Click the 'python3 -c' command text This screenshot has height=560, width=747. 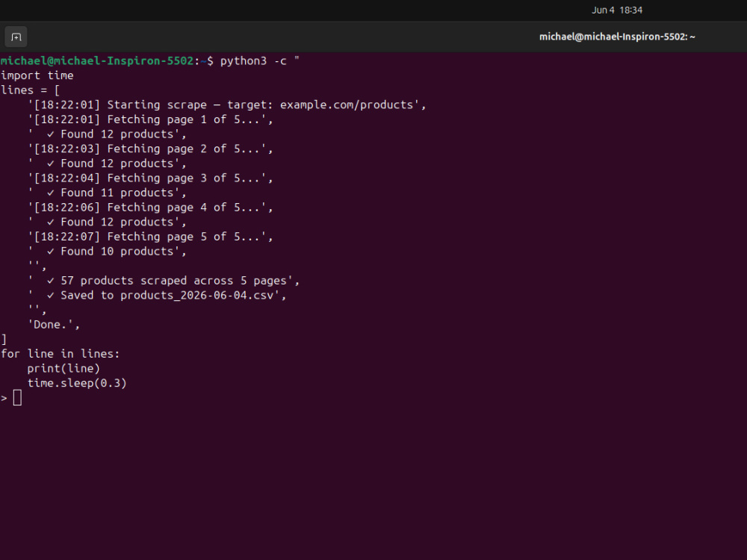pos(260,61)
